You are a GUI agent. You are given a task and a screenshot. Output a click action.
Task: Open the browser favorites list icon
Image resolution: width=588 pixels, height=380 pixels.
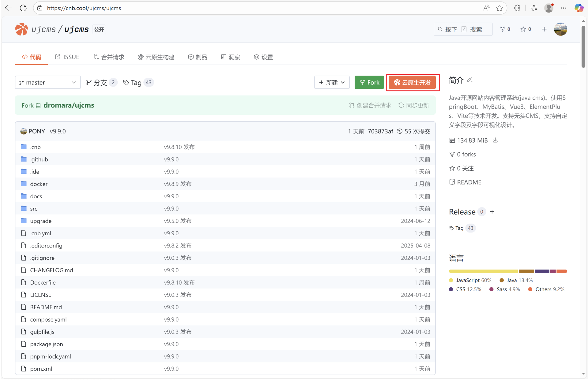point(534,8)
